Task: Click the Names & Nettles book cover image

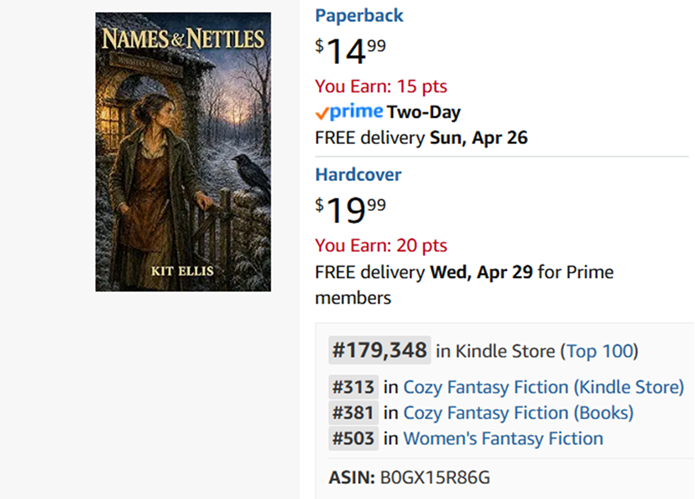Action: click(x=183, y=152)
